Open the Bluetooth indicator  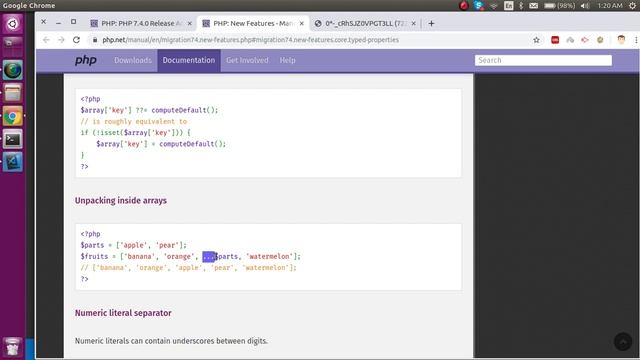pyautogui.click(x=521, y=6)
